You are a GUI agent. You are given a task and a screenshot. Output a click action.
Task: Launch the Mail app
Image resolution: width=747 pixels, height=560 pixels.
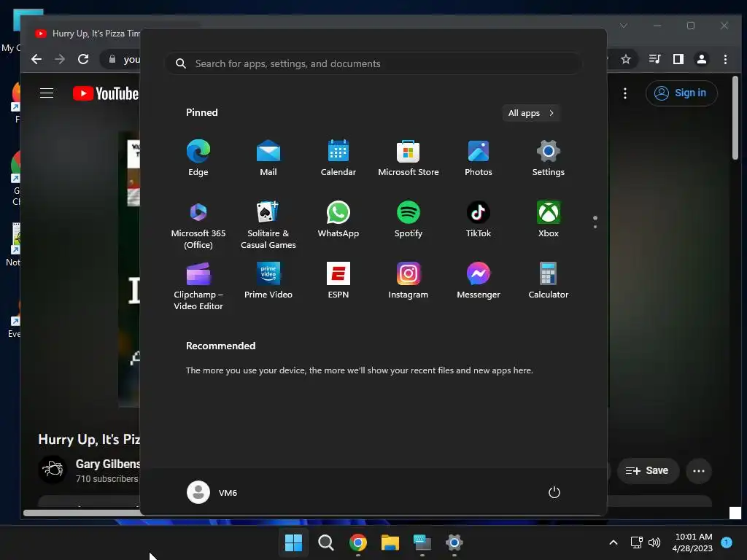tap(268, 158)
